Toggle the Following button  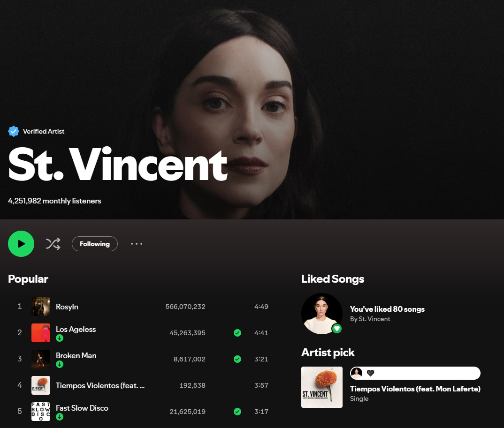tap(95, 244)
